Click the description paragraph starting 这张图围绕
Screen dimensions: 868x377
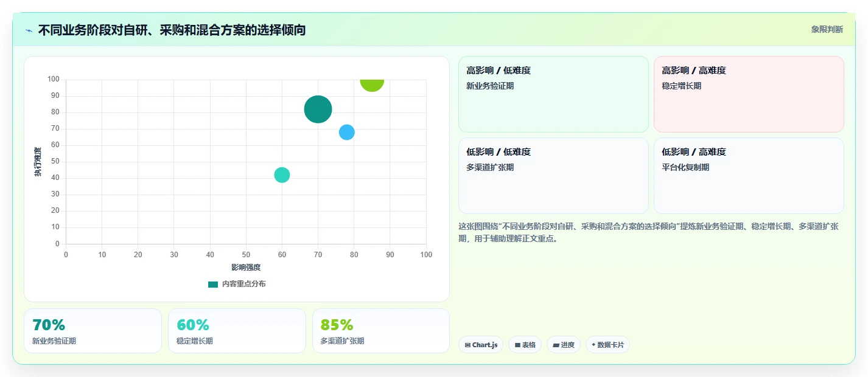648,232
